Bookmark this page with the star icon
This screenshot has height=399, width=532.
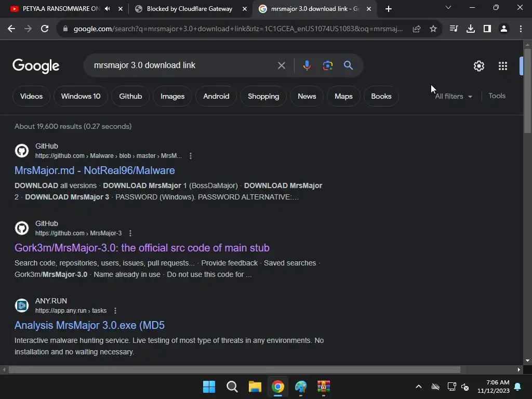point(433,29)
